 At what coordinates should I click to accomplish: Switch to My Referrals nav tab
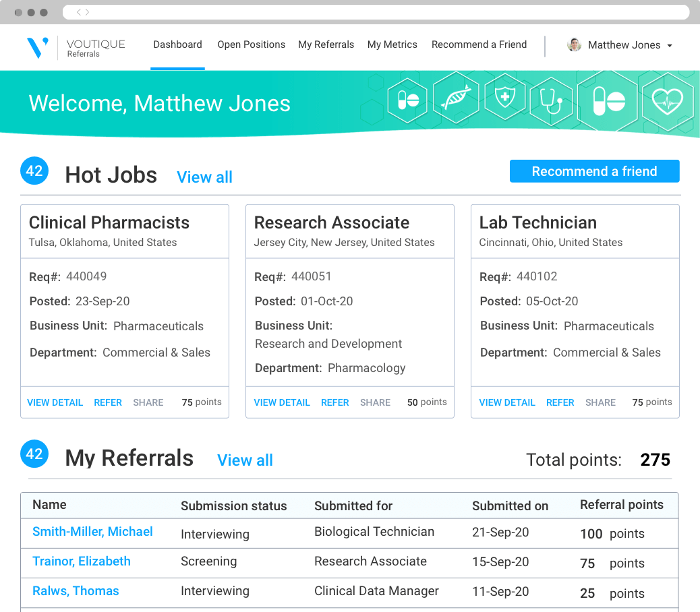tap(326, 44)
